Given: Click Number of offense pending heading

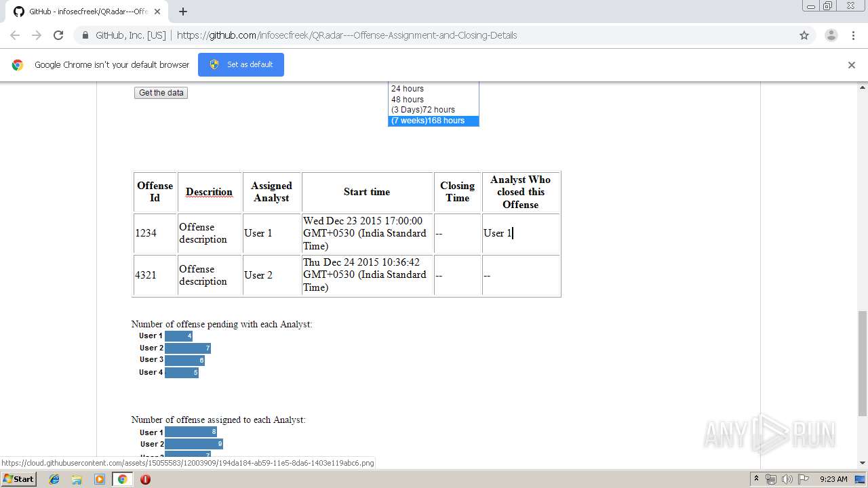Looking at the screenshot, I should (x=222, y=324).
